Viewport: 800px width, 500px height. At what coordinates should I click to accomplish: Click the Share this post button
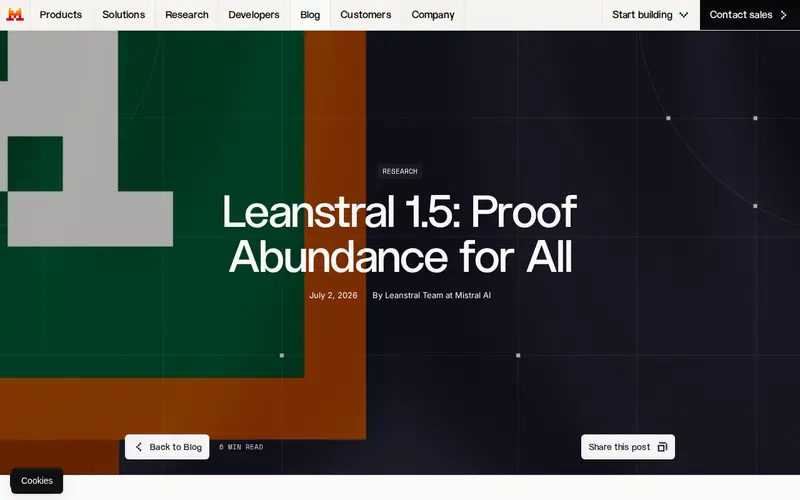pyautogui.click(x=628, y=447)
